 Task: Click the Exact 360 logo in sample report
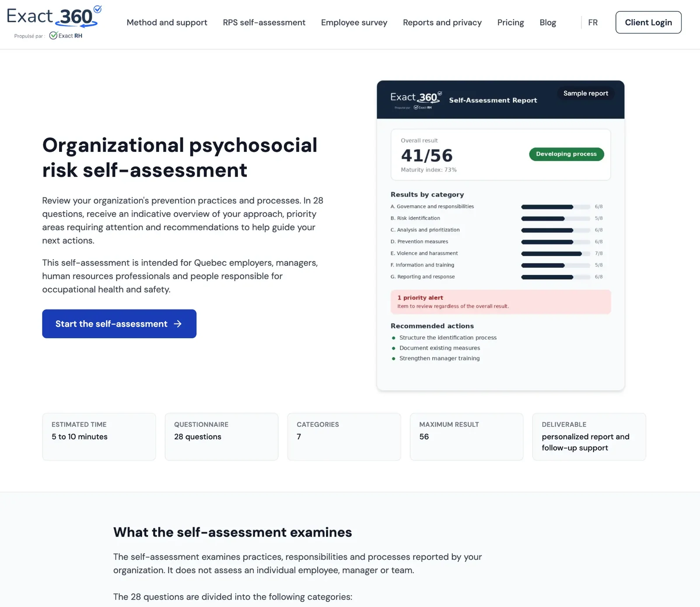click(416, 100)
